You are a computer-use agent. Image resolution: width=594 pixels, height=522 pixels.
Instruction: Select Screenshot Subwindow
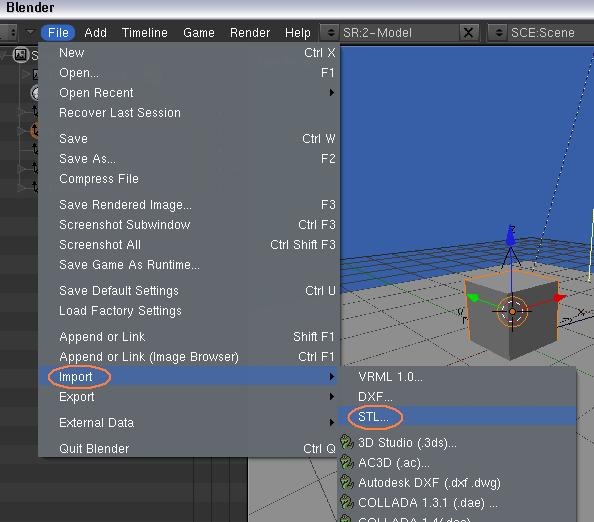pos(189,225)
